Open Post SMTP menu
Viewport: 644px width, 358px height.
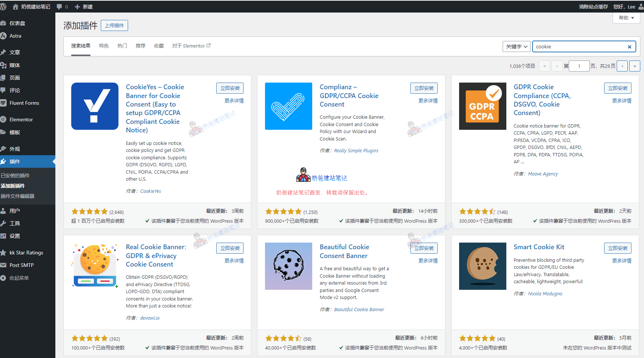click(x=21, y=265)
